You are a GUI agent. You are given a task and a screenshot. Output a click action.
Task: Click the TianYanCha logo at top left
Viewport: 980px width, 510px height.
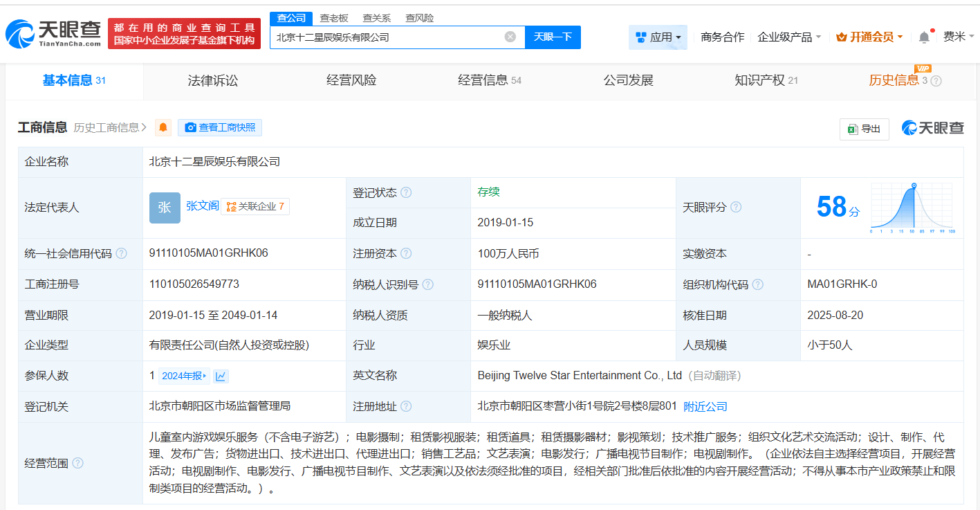tap(53, 33)
